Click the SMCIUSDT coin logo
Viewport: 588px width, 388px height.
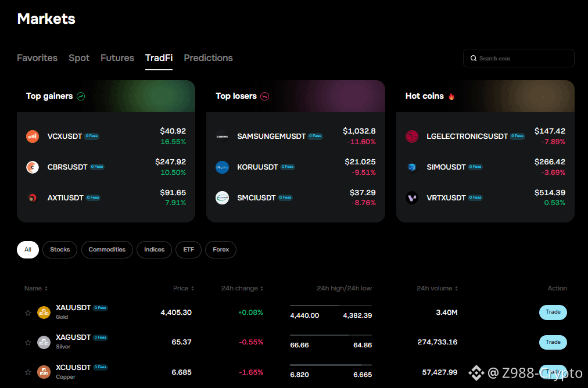pyautogui.click(x=223, y=198)
